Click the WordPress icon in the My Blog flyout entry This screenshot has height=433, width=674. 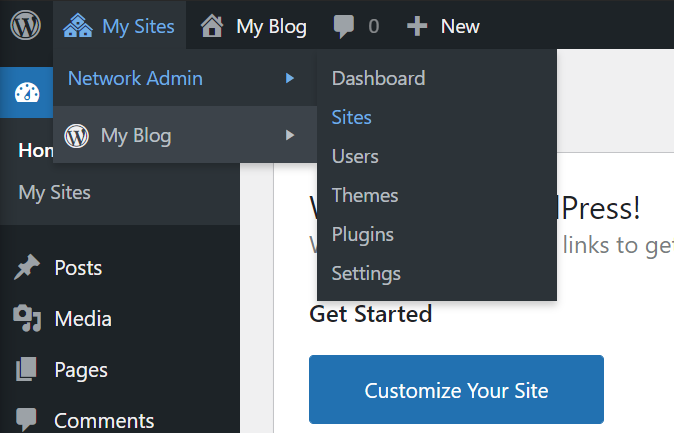click(76, 135)
